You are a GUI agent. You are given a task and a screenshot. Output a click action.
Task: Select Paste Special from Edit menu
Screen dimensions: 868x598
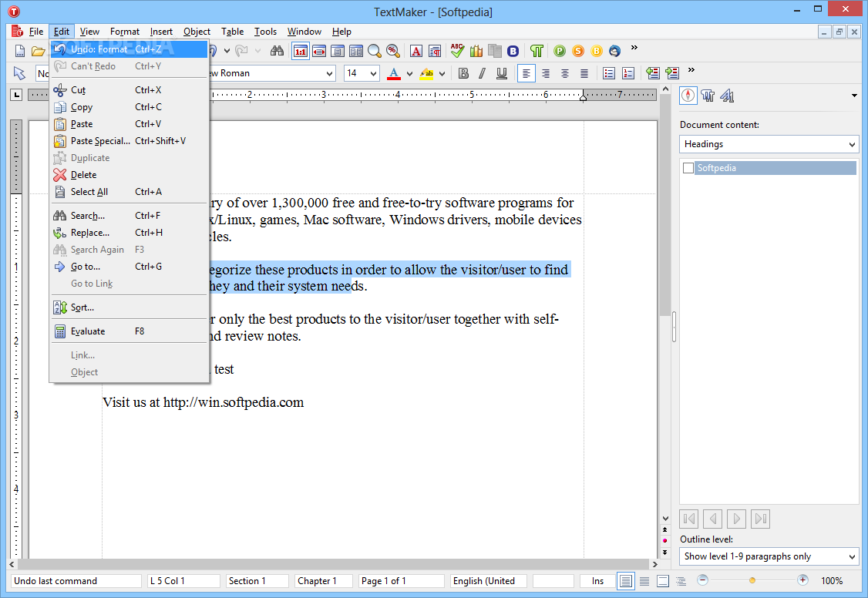(129, 141)
